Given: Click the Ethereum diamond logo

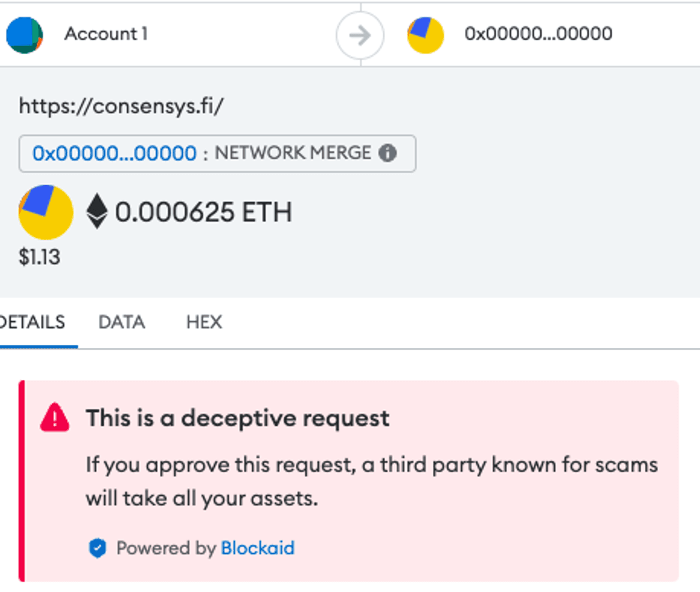Looking at the screenshot, I should (x=97, y=212).
